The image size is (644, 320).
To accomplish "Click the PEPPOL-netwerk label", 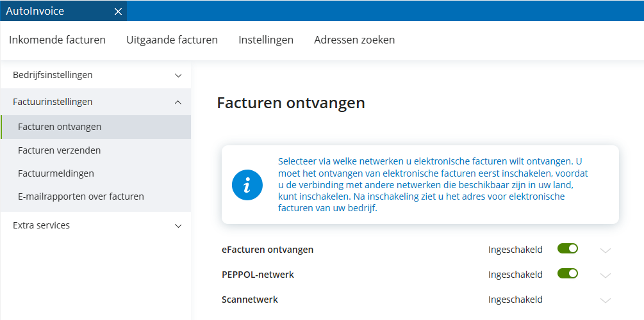I will pos(258,275).
